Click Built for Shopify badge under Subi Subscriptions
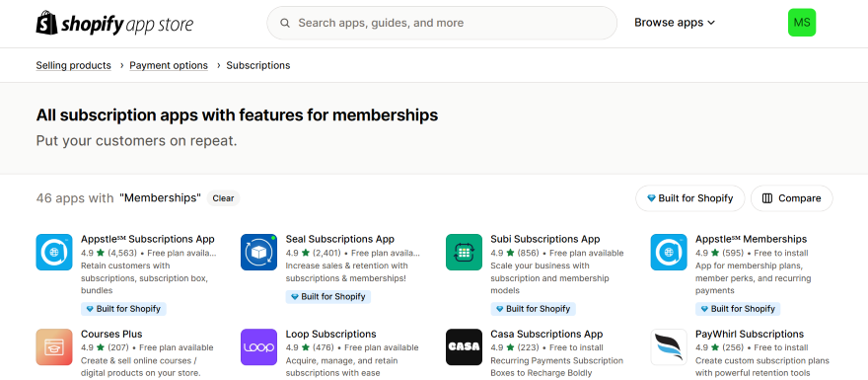 tap(533, 309)
